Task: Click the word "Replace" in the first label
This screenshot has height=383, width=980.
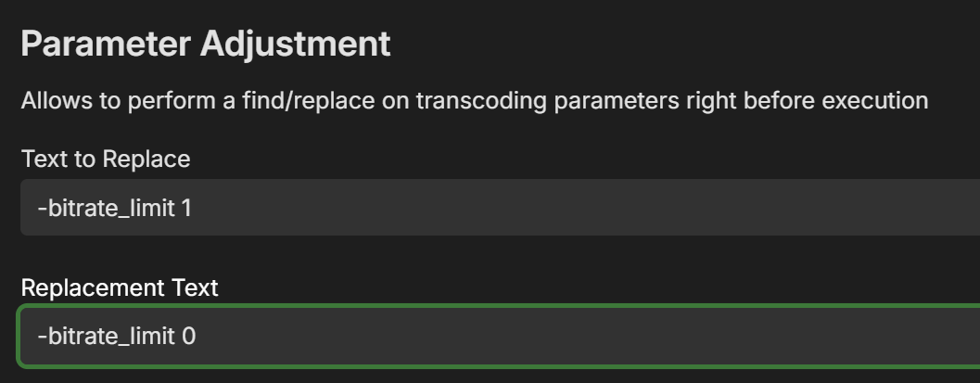Action: [146, 159]
